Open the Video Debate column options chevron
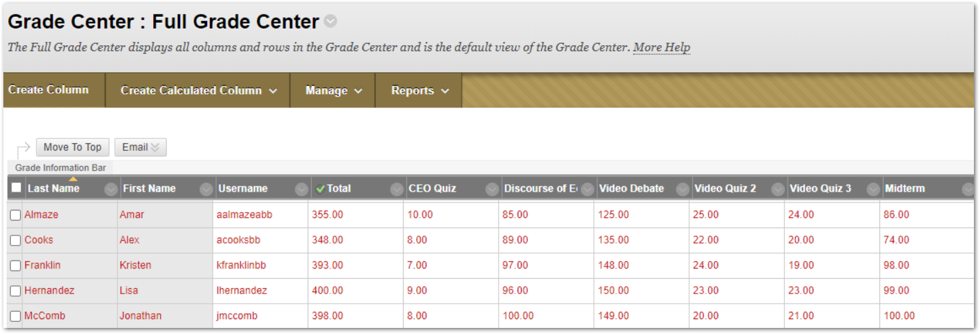The image size is (980, 334). pyautogui.click(x=683, y=190)
